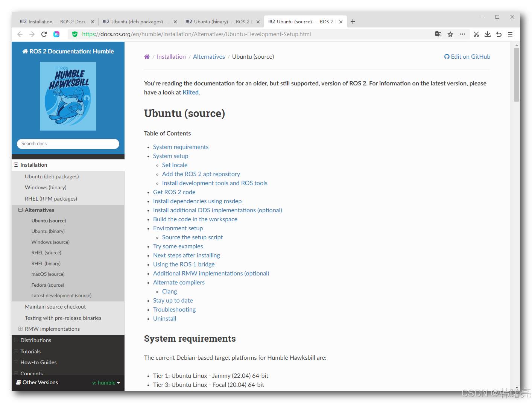Open Ubuntu (deb packages) in sidebar
The width and height of the screenshot is (532, 403).
point(52,176)
